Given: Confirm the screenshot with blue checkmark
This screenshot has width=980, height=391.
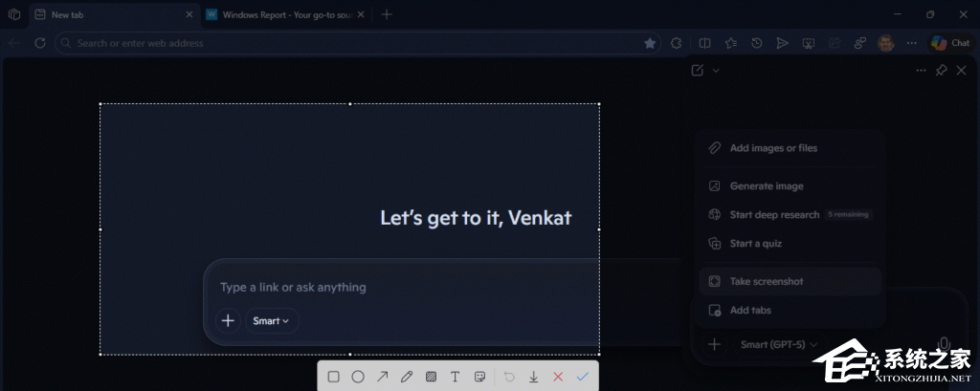Looking at the screenshot, I should pos(583,377).
